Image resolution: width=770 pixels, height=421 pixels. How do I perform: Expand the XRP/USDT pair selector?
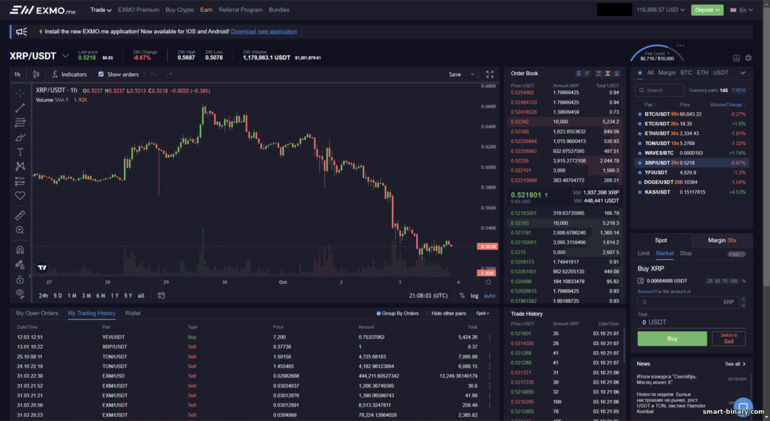tap(65, 56)
